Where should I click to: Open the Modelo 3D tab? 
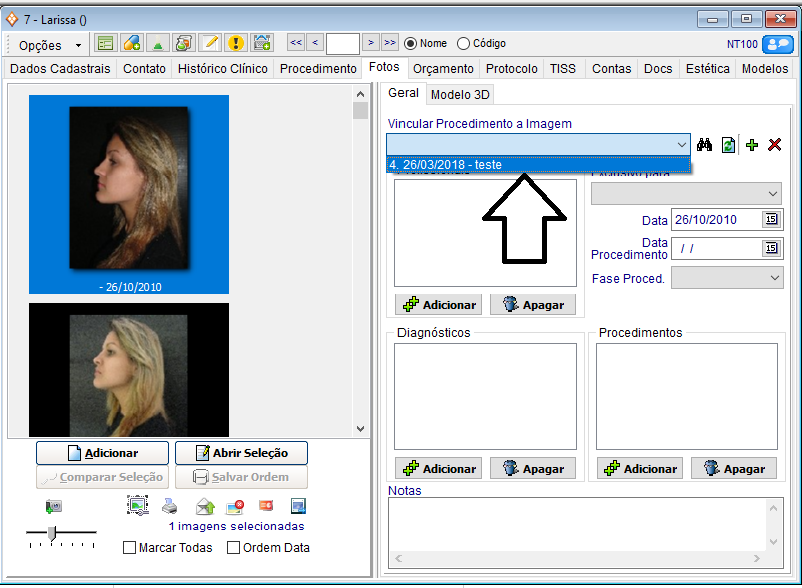(x=460, y=95)
